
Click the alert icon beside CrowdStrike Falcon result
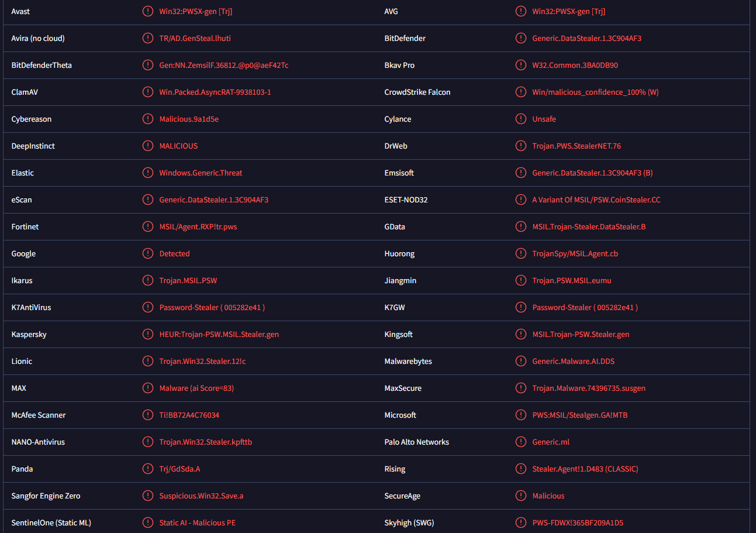coord(521,92)
